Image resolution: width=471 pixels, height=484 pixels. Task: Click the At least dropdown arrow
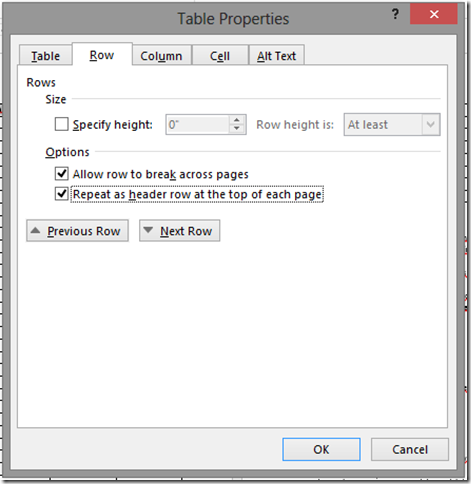431,125
